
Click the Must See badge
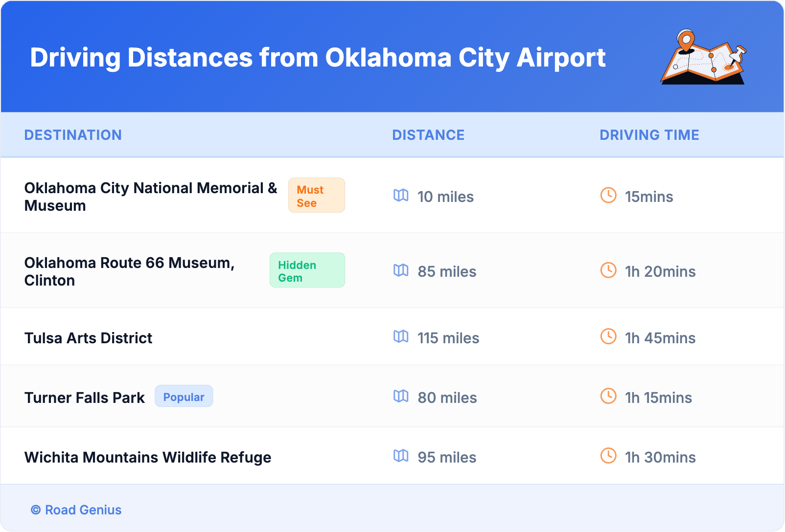tap(316, 196)
